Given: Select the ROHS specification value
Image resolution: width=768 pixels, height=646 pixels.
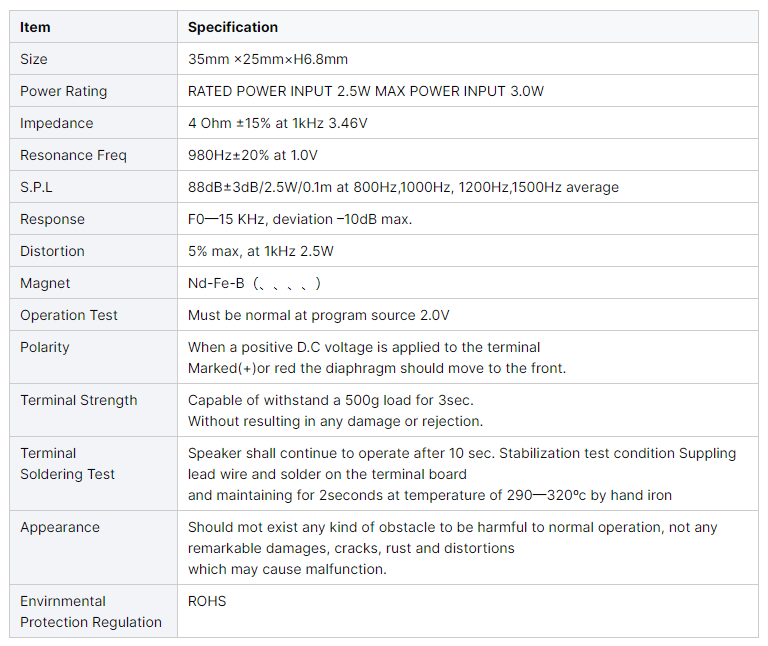Looking at the screenshot, I should point(207,601).
